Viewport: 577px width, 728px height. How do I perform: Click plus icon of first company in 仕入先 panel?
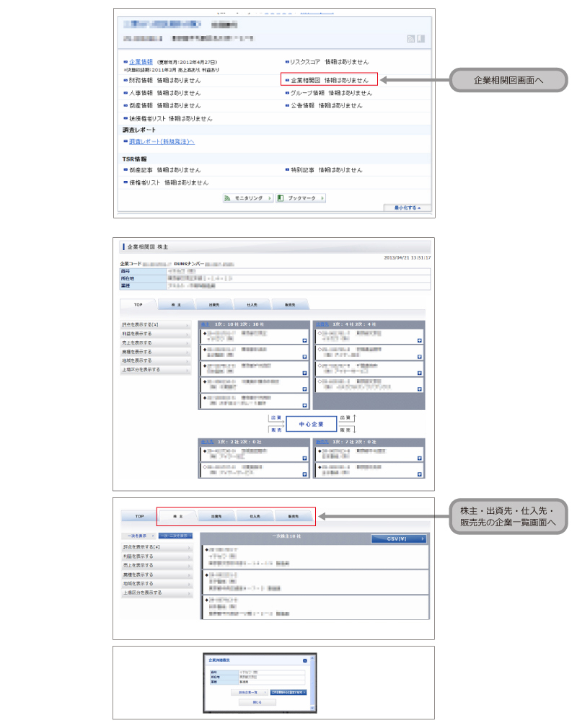[305, 458]
